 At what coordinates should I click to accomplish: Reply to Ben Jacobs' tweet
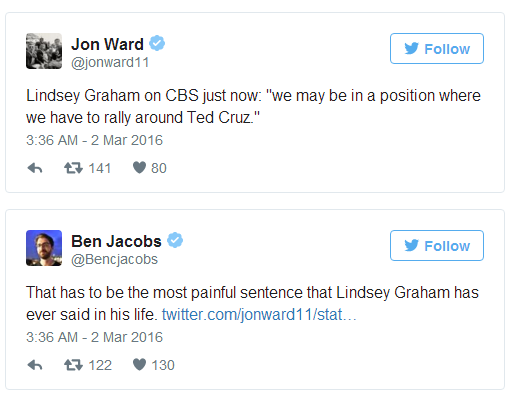pyautogui.click(x=35, y=365)
